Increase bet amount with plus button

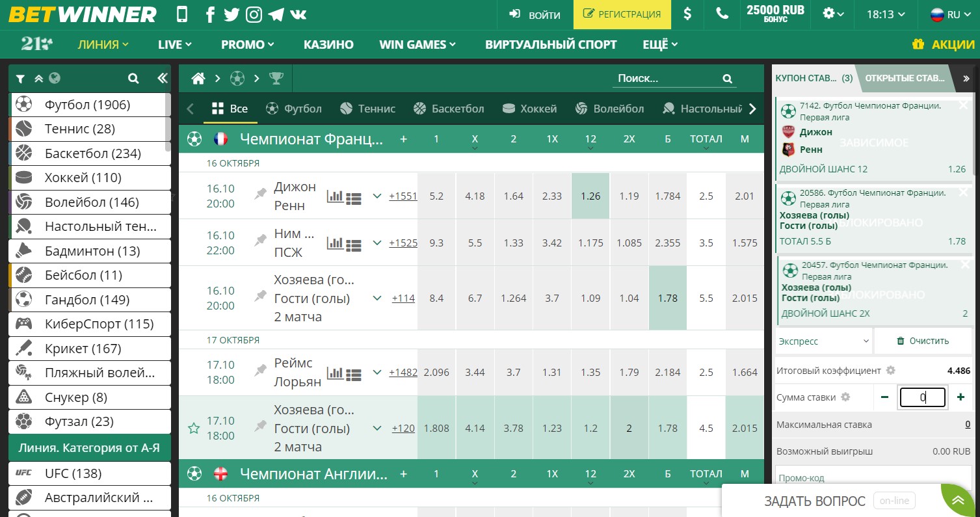(960, 397)
